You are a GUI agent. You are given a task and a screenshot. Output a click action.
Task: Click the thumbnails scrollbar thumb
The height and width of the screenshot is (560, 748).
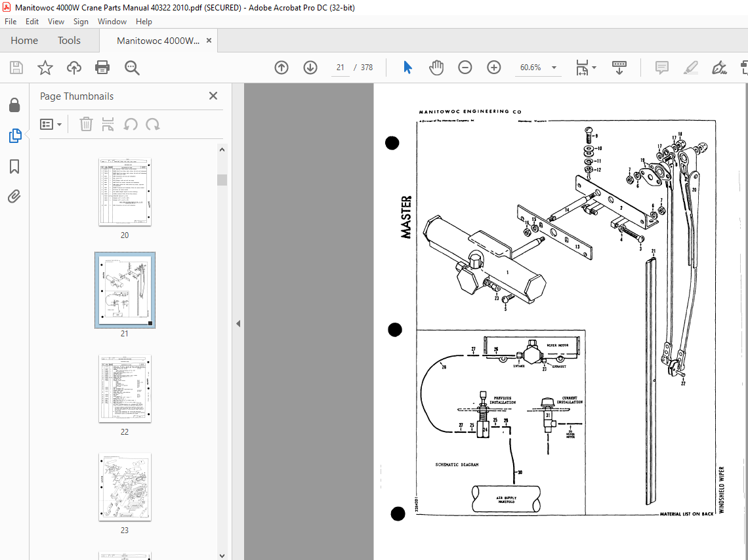pos(222,180)
